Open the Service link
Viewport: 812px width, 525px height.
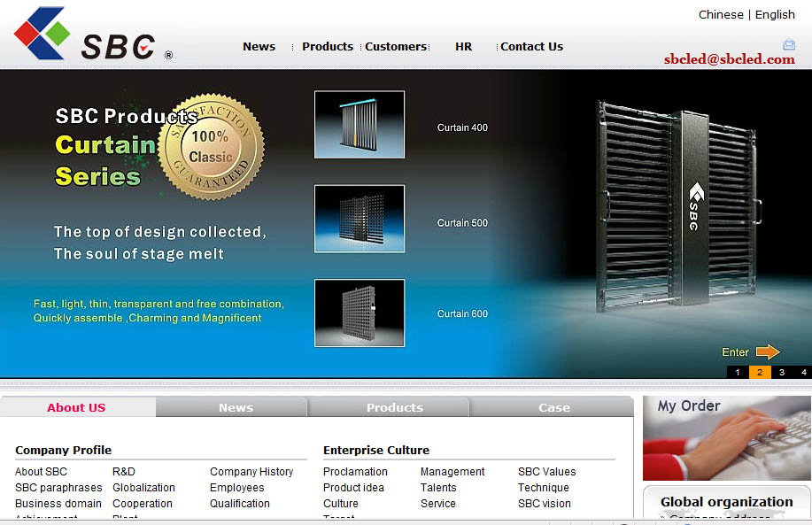[437, 503]
